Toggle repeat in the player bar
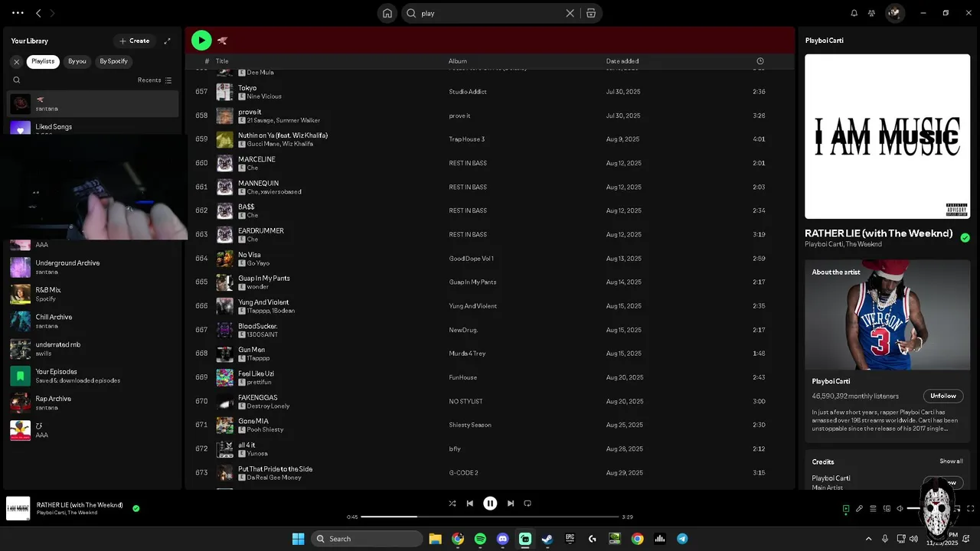This screenshot has width=980, height=551. 528,504
